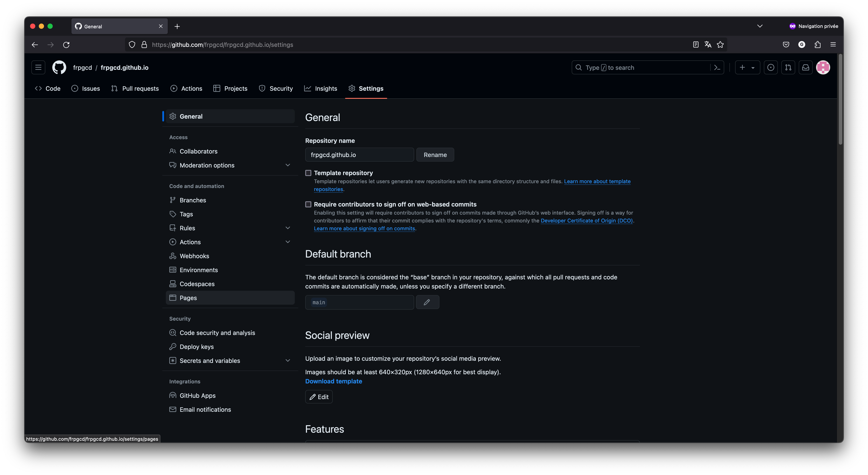Go to the GitHub homepage via Octocat logo
The height and width of the screenshot is (475, 868).
point(59,67)
